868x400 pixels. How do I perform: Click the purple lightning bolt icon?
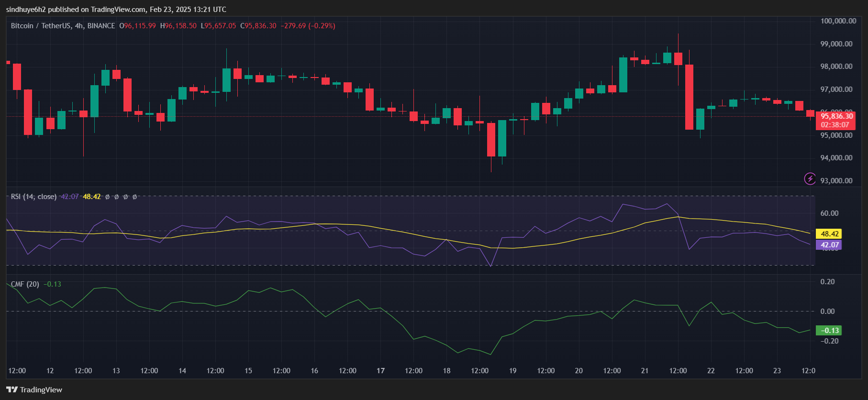tap(810, 179)
